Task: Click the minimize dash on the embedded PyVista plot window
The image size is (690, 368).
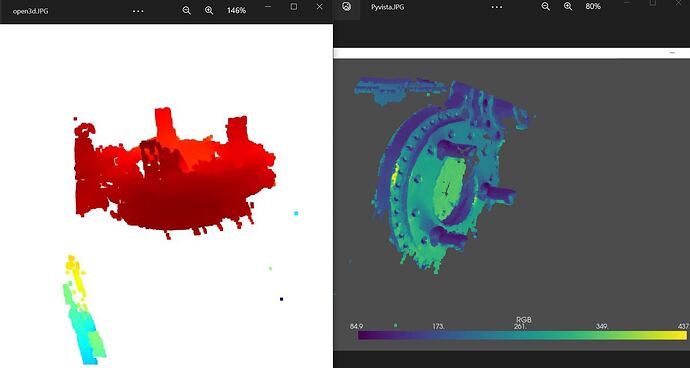Action: [x=672, y=53]
